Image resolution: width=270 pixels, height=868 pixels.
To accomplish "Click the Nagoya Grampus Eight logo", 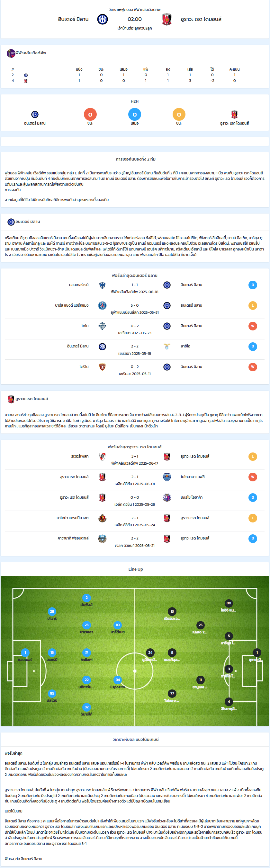I will point(102,518).
